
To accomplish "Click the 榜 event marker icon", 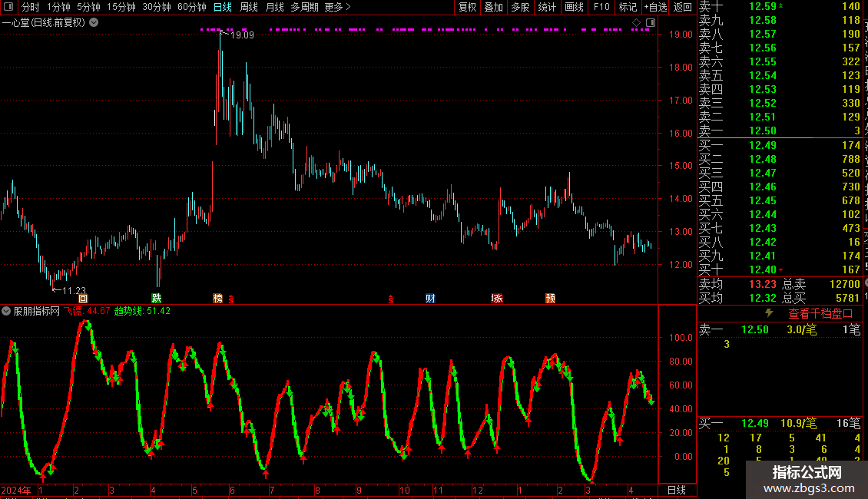I will (218, 298).
